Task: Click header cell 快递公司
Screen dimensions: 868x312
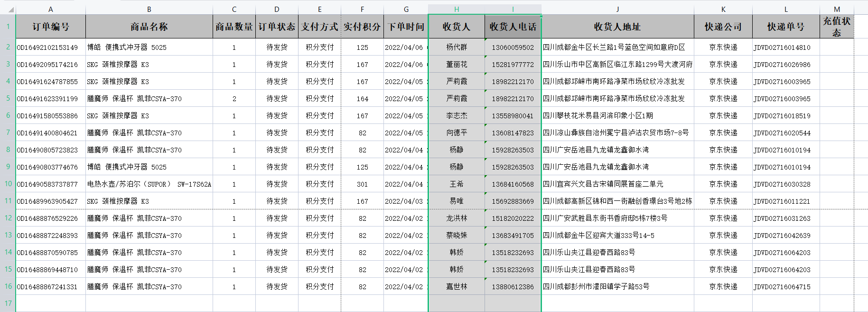Action: pos(723,27)
